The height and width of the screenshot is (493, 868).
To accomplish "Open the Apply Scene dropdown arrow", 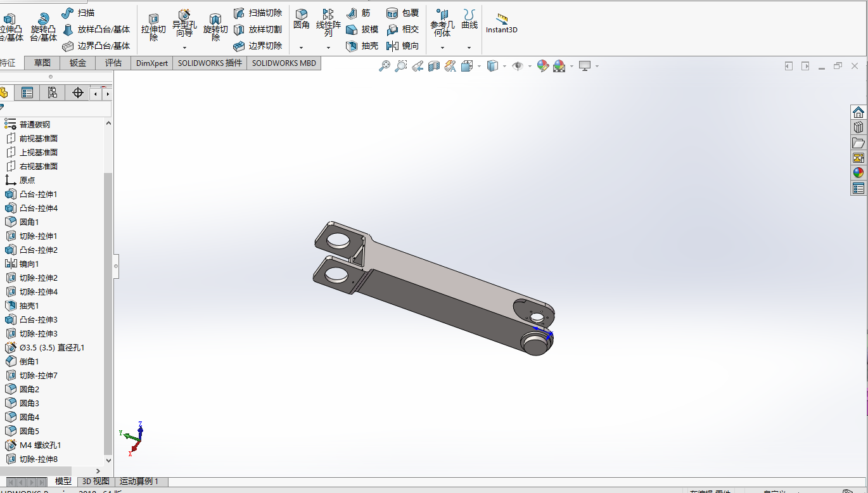I will pyautogui.click(x=571, y=66).
